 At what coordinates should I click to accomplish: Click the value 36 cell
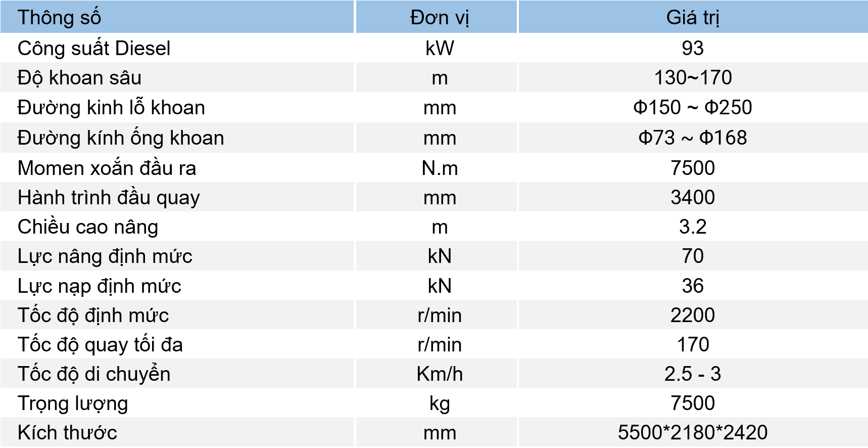click(692, 286)
